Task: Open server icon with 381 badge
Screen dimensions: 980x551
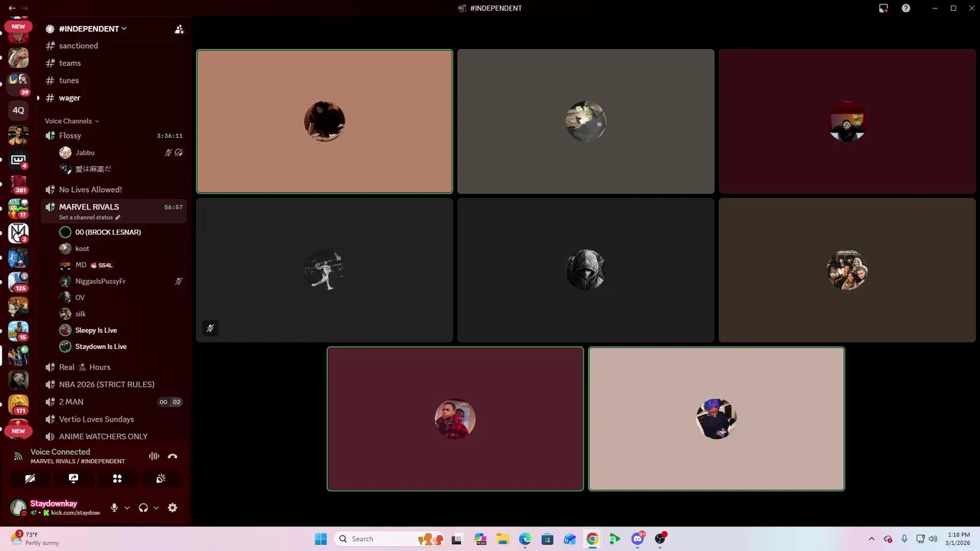Action: [x=18, y=184]
